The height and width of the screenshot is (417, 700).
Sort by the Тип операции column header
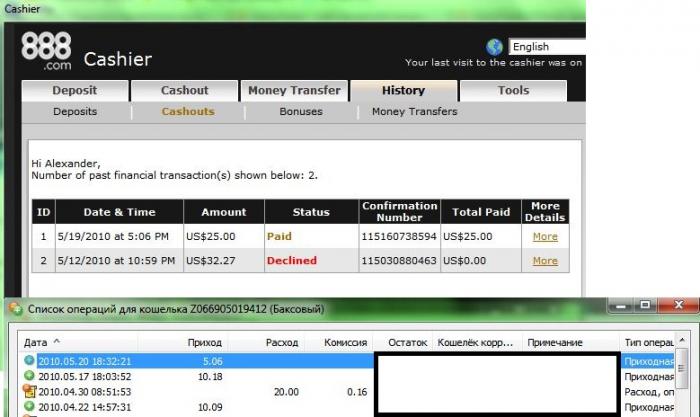(x=648, y=342)
